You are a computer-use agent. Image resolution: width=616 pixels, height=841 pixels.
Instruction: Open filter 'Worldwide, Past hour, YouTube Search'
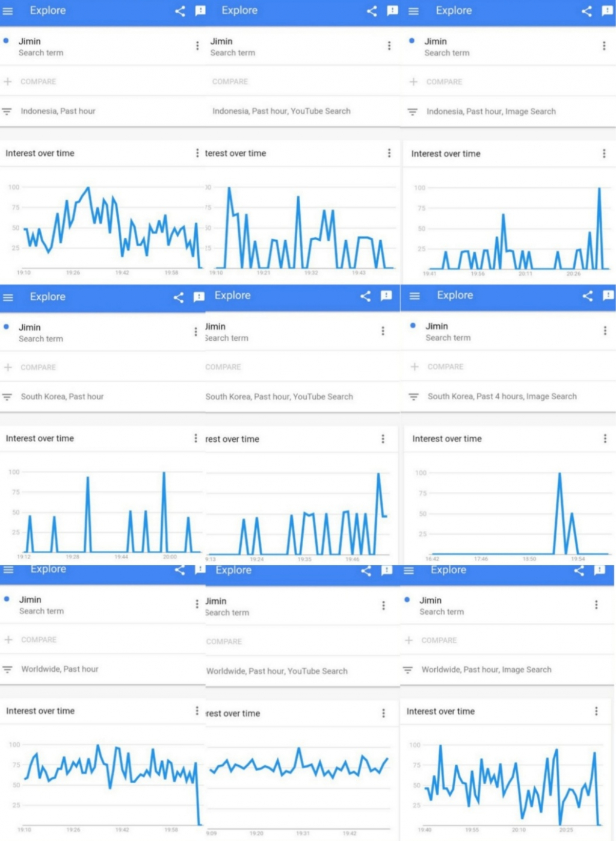277,671
